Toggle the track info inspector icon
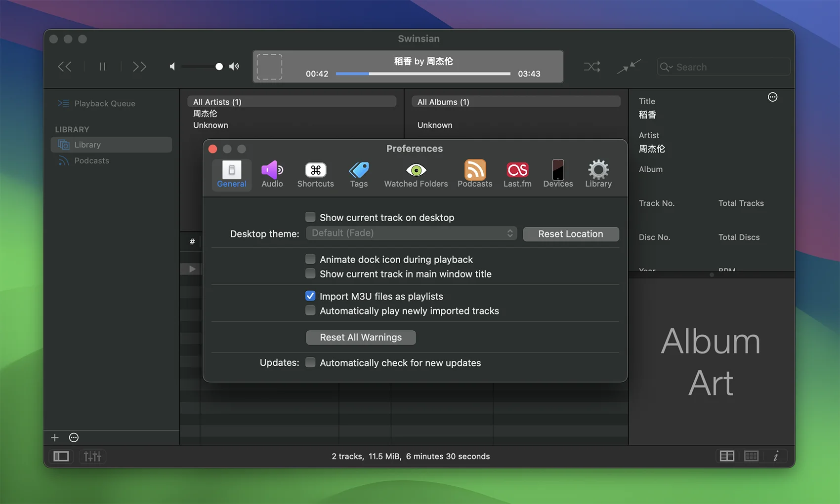 [776, 456]
